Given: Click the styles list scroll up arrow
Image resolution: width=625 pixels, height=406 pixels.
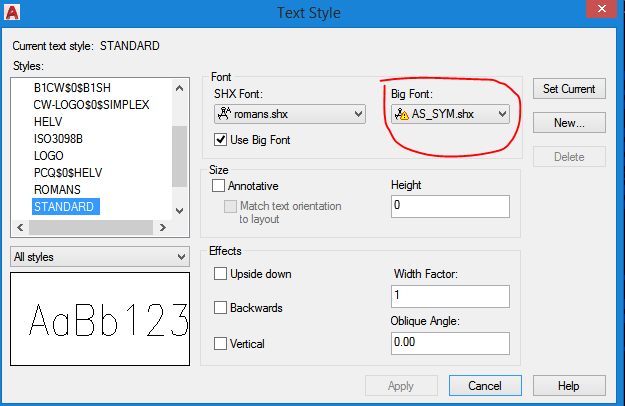Looking at the screenshot, I should pos(179,87).
